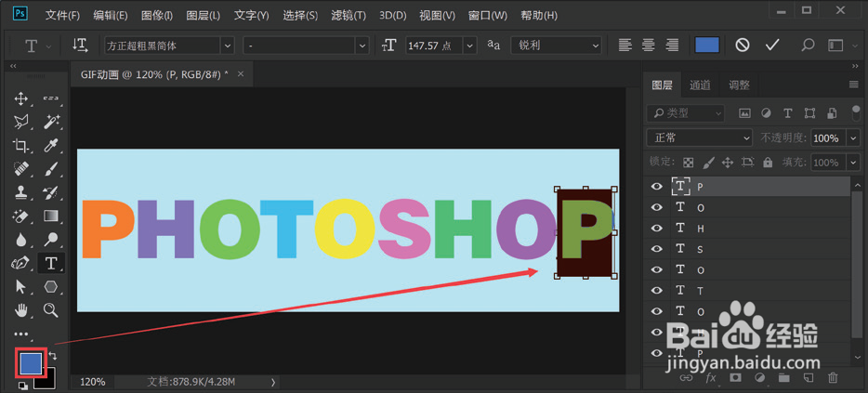Select the Crop tool
Screen dimensions: 868x393
tap(21, 146)
